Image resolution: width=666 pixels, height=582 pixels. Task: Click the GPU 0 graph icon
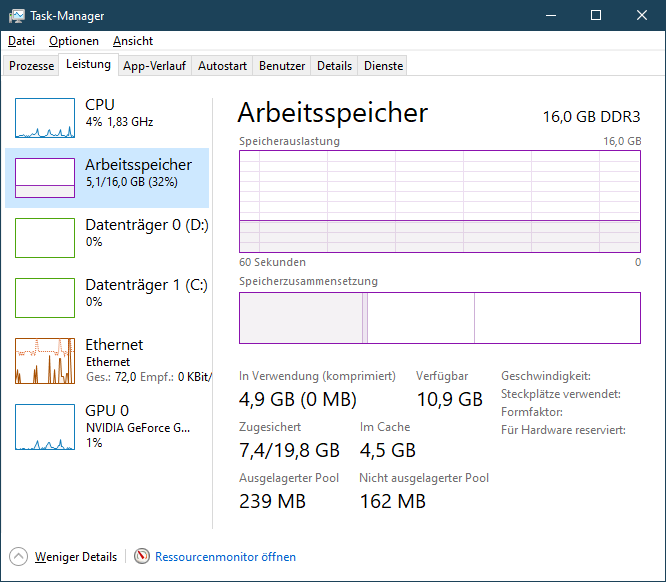point(45,427)
